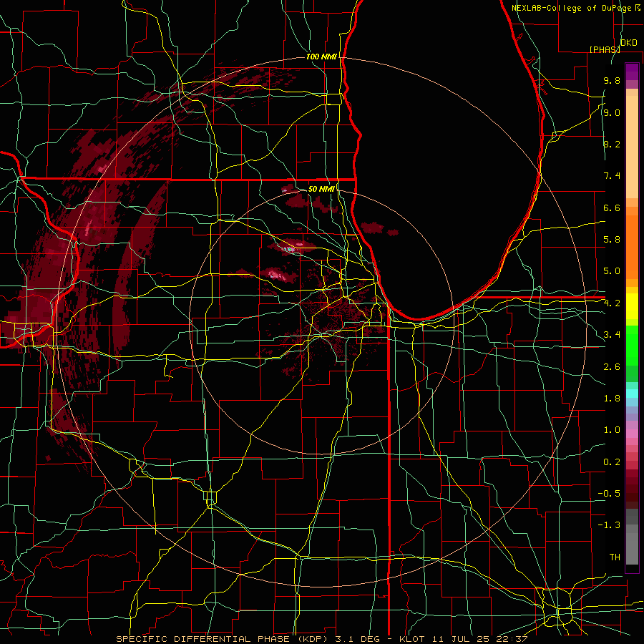The width and height of the screenshot is (644, 644).
Task: Click the 1.0 scale value
Action: point(612,430)
